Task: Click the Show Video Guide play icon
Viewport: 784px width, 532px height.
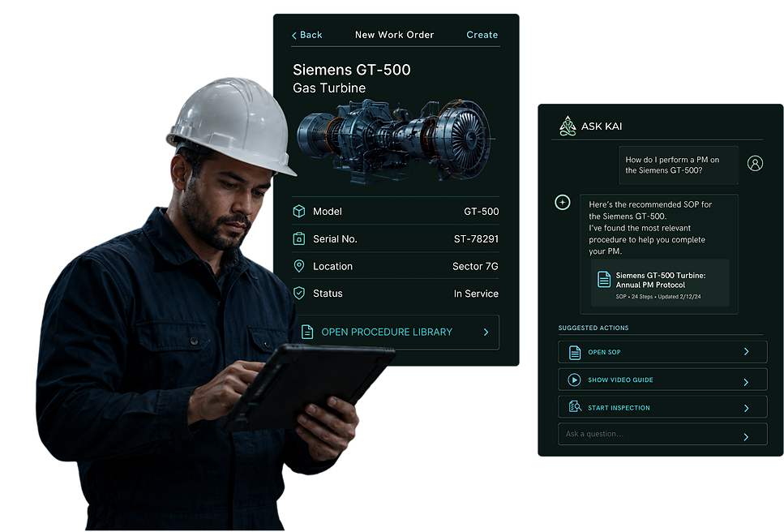Action: (x=575, y=380)
